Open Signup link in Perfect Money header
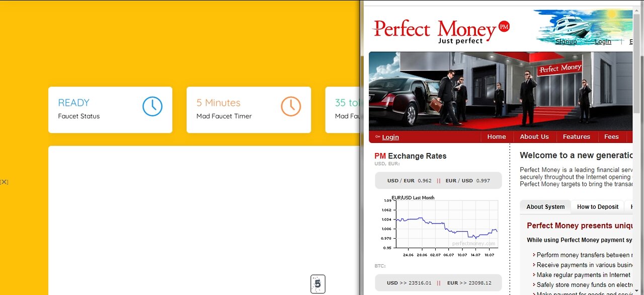The width and height of the screenshot is (644, 295). [x=566, y=42]
